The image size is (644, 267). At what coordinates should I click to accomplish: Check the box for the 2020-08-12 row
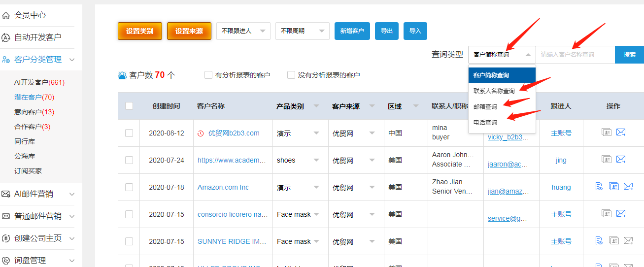coord(129,133)
